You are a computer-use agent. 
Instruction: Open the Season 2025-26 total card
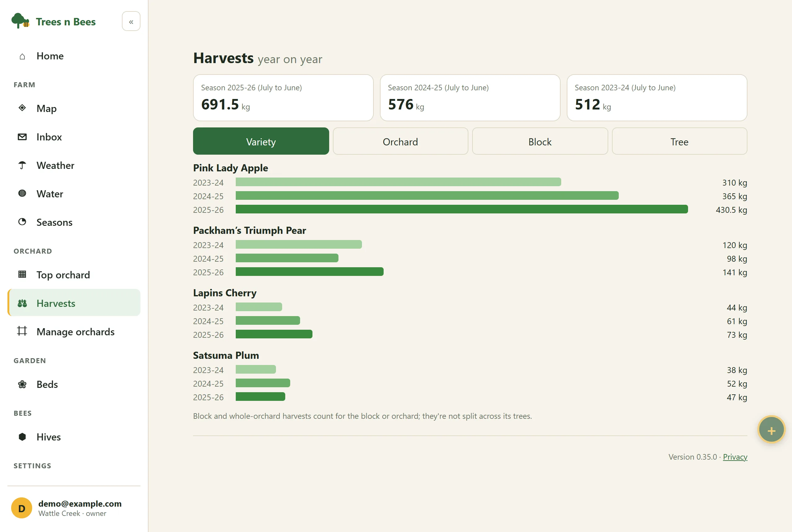point(283,98)
